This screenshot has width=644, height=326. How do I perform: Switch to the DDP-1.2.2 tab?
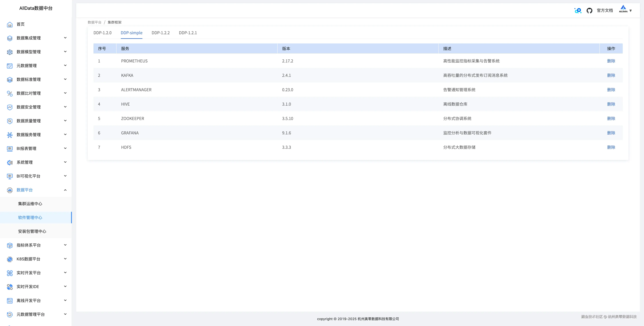[x=160, y=33]
